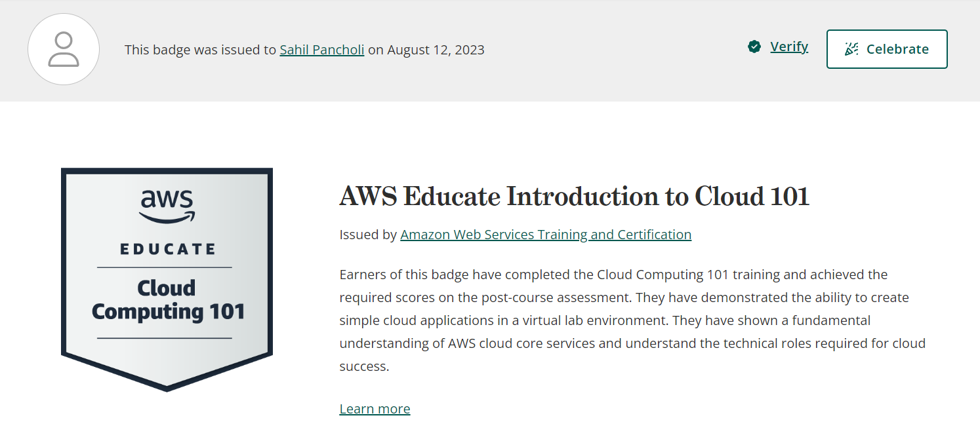Screen dimensions: 980x422
Task: Click the profile avatar placeholder icon
Action: 64,49
